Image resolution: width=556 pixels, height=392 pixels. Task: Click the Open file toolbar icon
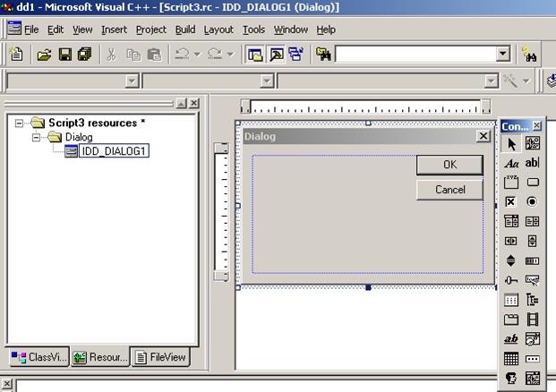pyautogui.click(x=45, y=55)
